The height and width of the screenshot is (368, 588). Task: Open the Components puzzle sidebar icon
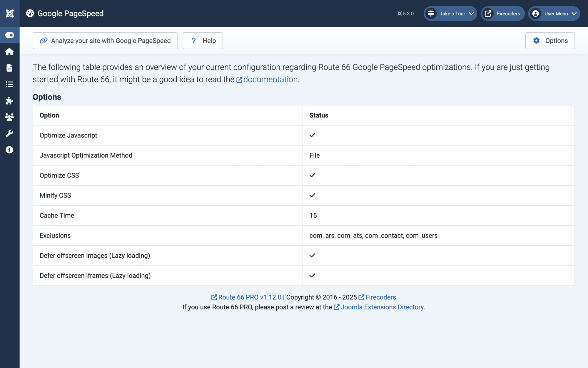coord(9,101)
